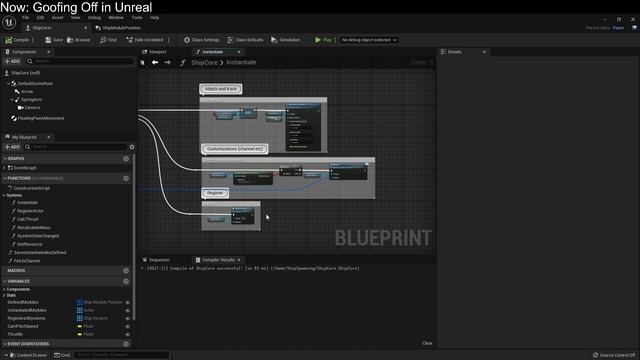The width and height of the screenshot is (640, 360).
Task: Collapse the Systems function category
Action: (x=4, y=196)
